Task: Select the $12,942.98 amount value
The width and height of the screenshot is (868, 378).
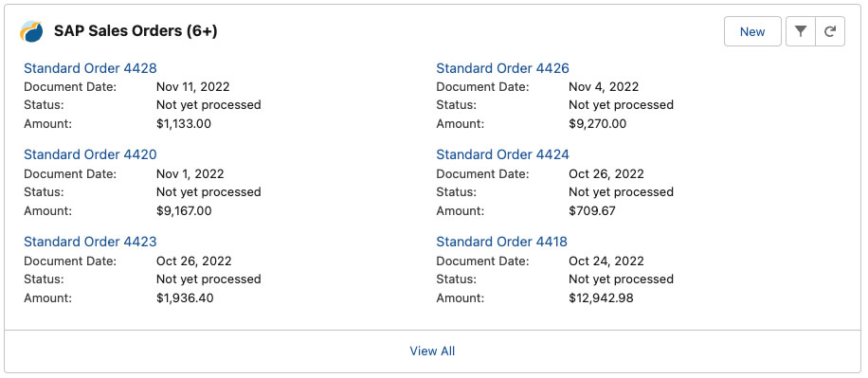Action: (x=601, y=298)
